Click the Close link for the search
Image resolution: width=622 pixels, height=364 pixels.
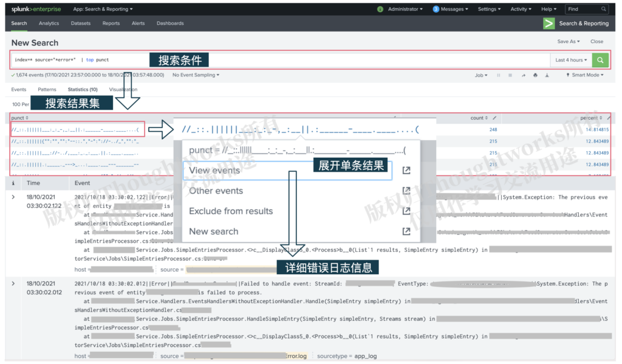coord(598,41)
